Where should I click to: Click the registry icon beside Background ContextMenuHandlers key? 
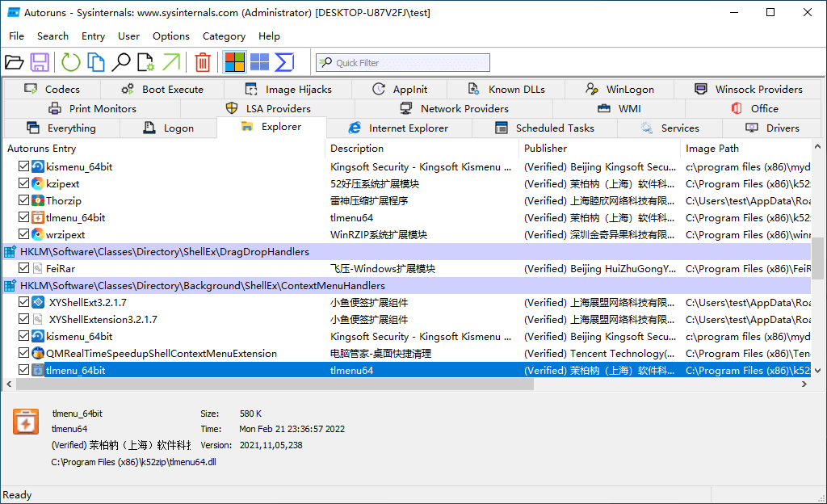[10, 286]
